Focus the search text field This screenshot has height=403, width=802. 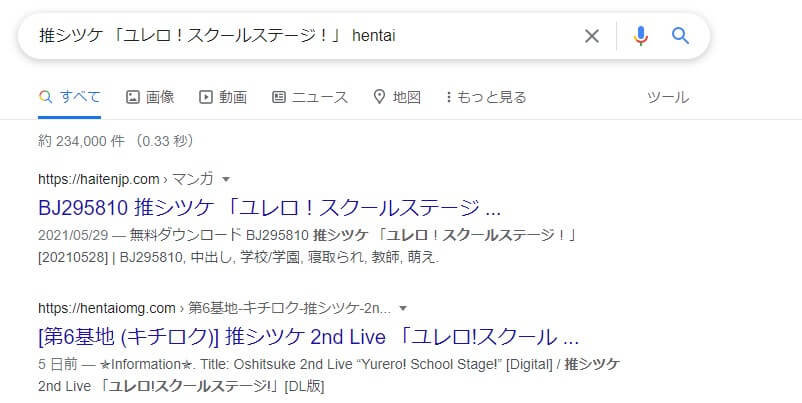pyautogui.click(x=307, y=36)
